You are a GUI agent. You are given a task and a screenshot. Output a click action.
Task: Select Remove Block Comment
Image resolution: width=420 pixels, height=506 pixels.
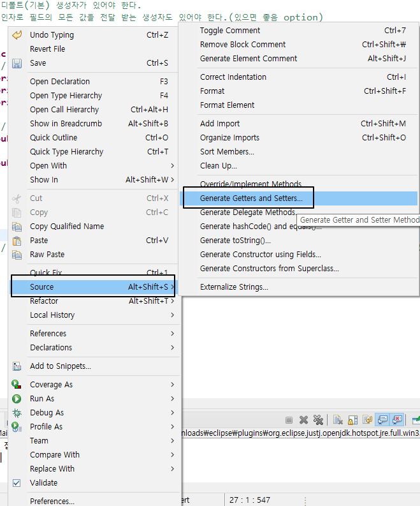pyautogui.click(x=298, y=45)
